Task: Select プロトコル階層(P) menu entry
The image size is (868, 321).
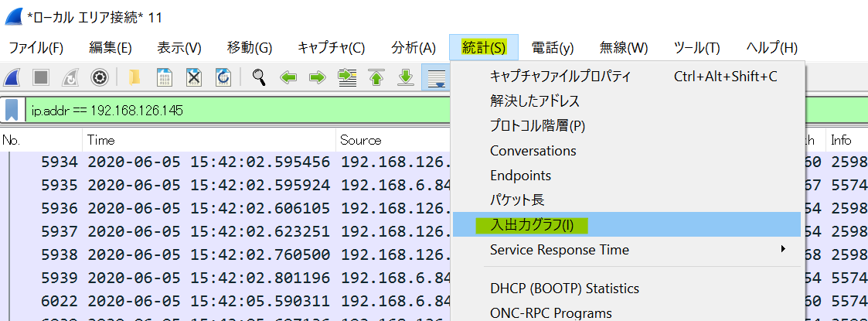Action: click(537, 126)
